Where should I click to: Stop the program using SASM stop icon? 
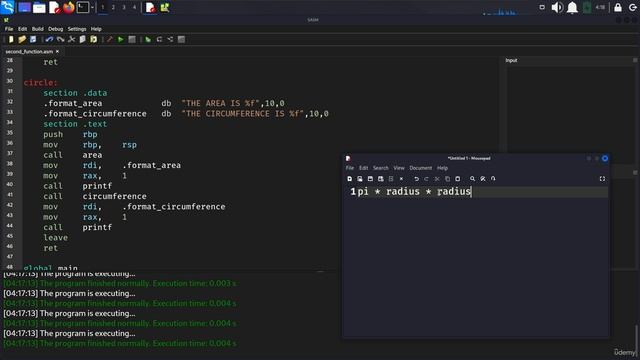(132, 39)
